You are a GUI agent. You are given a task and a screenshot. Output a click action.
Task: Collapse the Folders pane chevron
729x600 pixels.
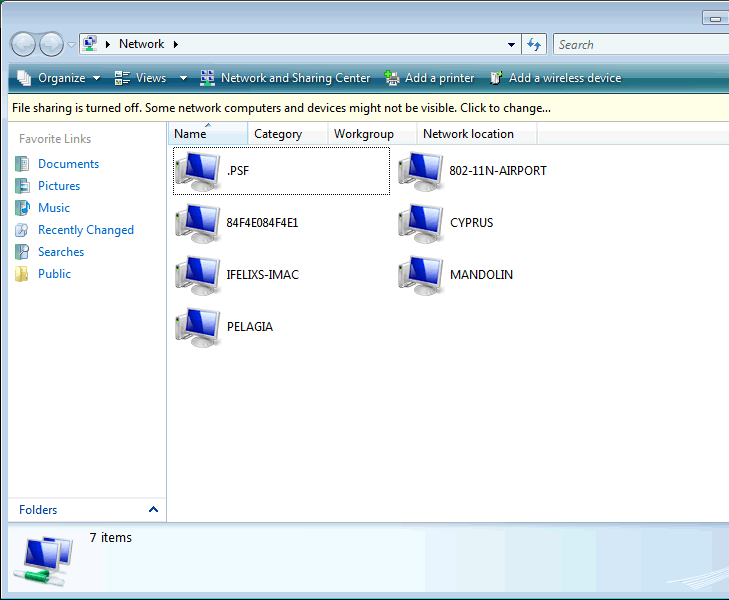pyautogui.click(x=153, y=510)
